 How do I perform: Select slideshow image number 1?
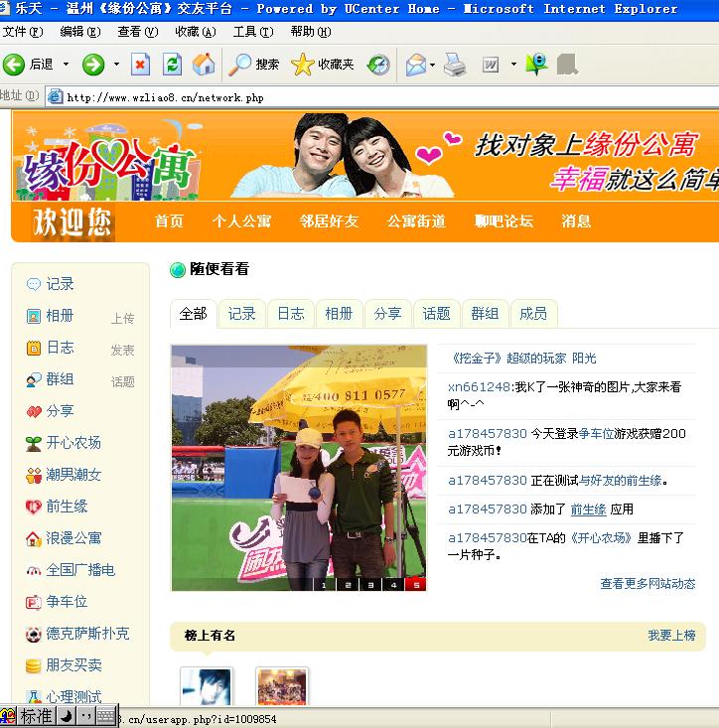point(324,585)
